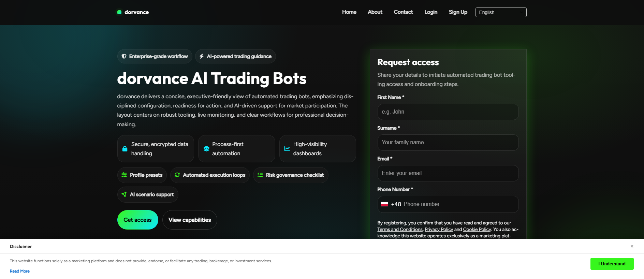644x279 pixels.
Task: Click the shield icon in Enterprise-grade workflow
Action: 124,56
